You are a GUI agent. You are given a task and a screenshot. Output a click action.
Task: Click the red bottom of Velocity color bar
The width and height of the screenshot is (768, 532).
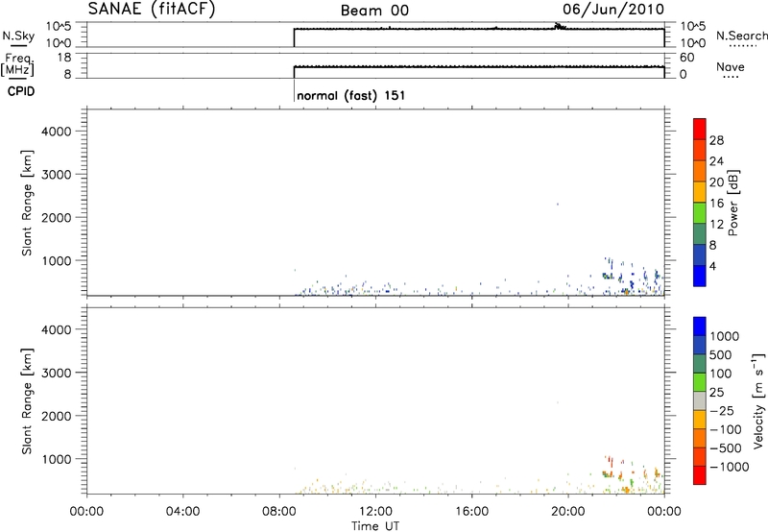point(700,475)
